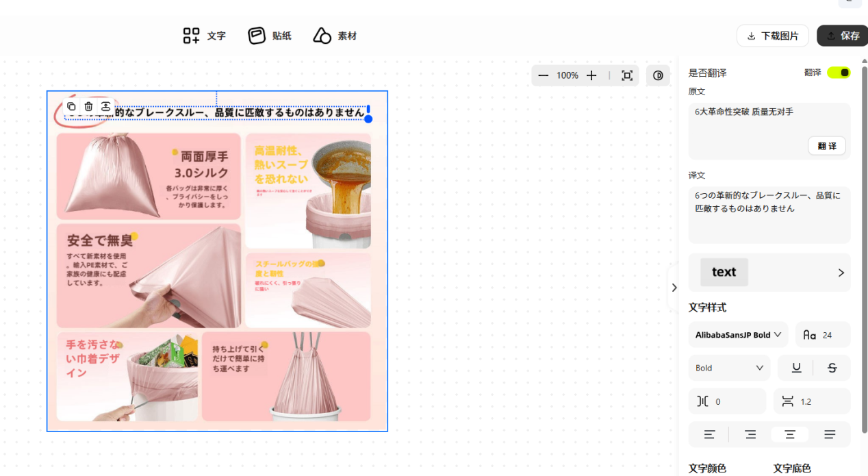
Task: Click the 保存 save button
Action: pyautogui.click(x=847, y=35)
